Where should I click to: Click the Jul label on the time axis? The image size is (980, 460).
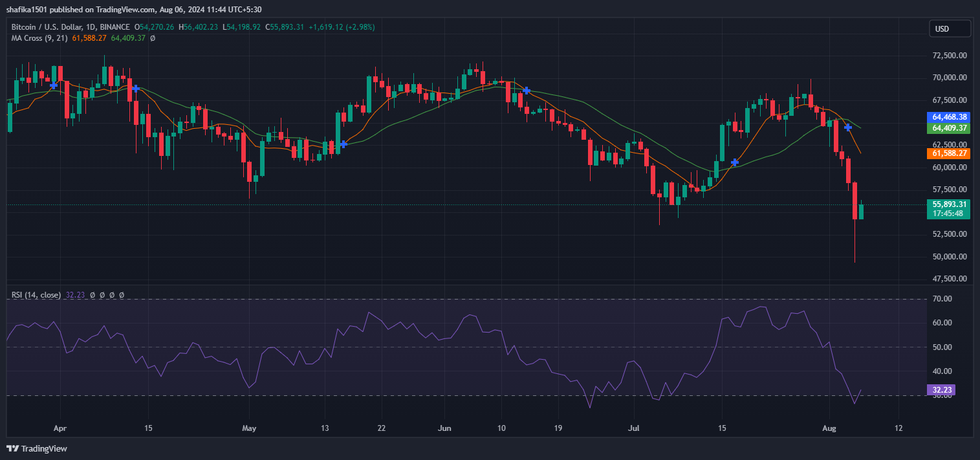click(634, 428)
